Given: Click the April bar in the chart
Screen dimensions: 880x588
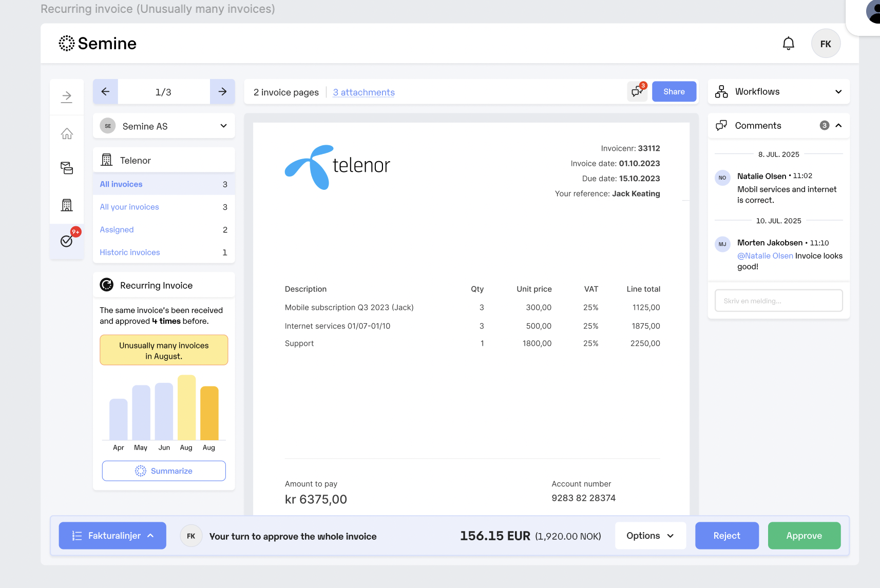Looking at the screenshot, I should pyautogui.click(x=119, y=419).
